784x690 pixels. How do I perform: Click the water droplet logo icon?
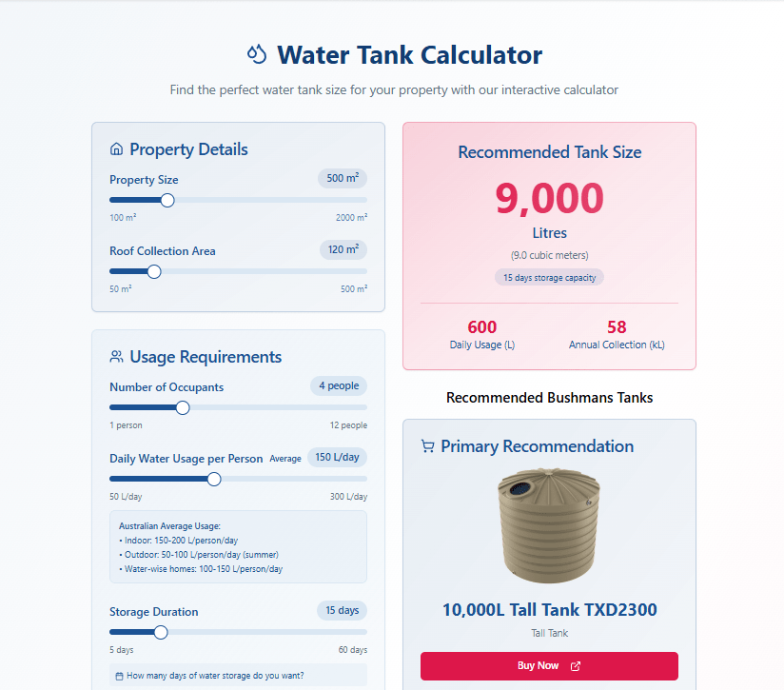click(256, 55)
